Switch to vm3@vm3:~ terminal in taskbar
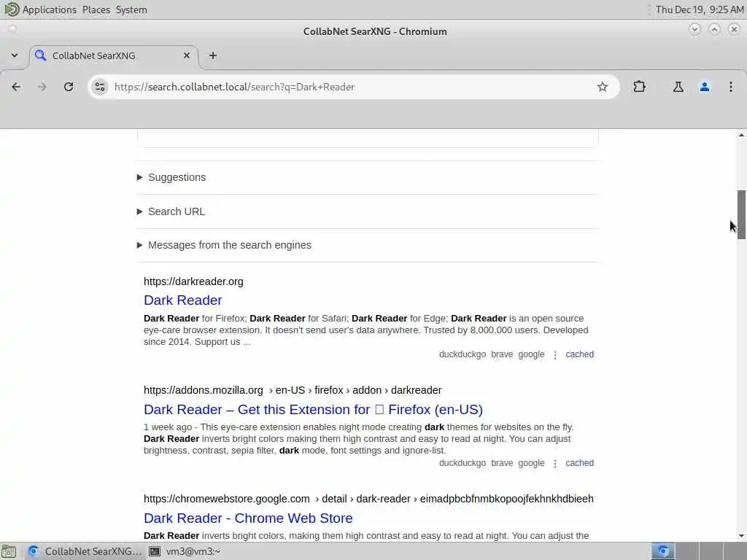The height and width of the screenshot is (560, 747). click(185, 551)
